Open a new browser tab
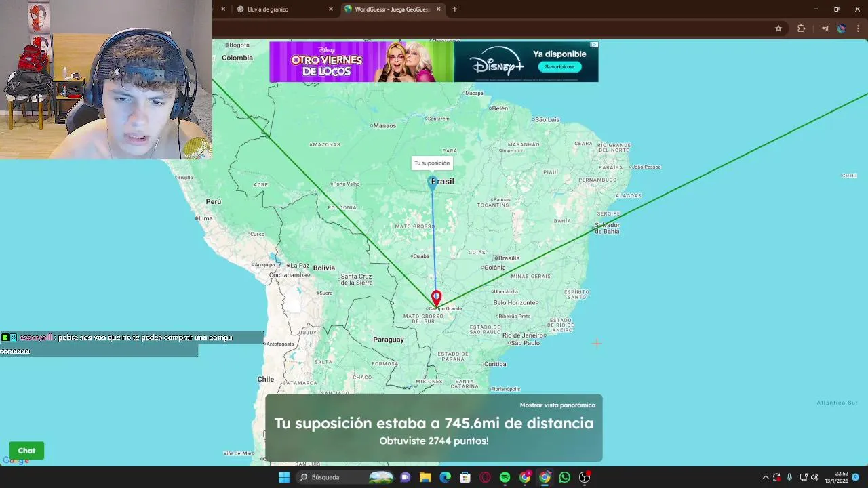This screenshot has width=868, height=488. [454, 9]
